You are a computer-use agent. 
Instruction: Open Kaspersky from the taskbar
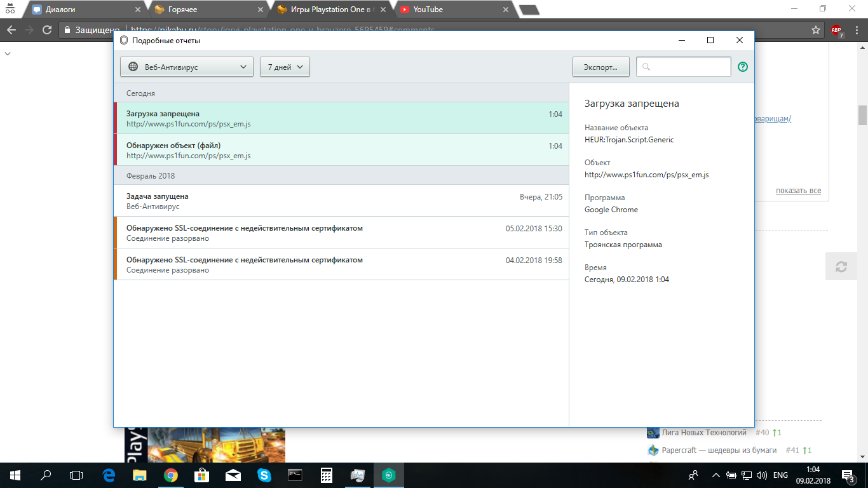point(388,475)
